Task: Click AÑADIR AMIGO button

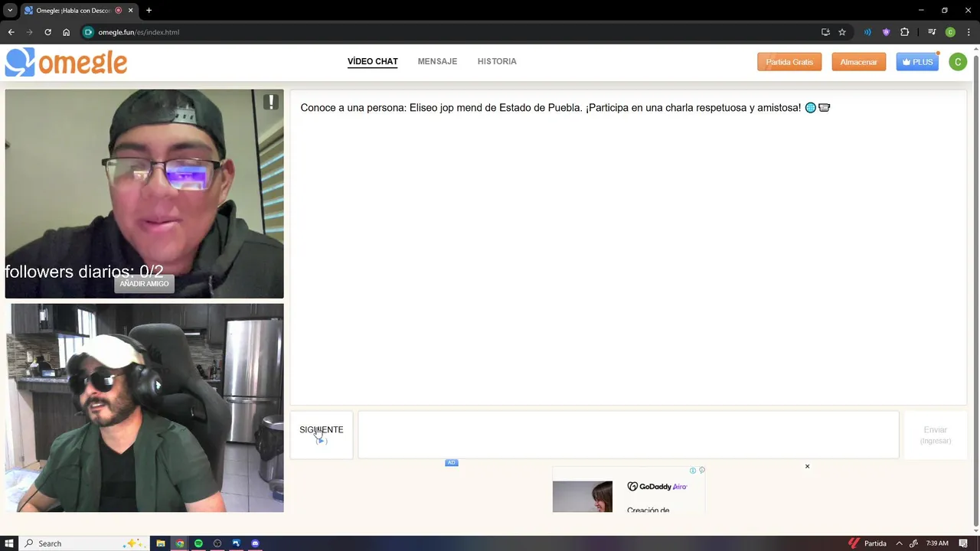Action: tap(144, 284)
